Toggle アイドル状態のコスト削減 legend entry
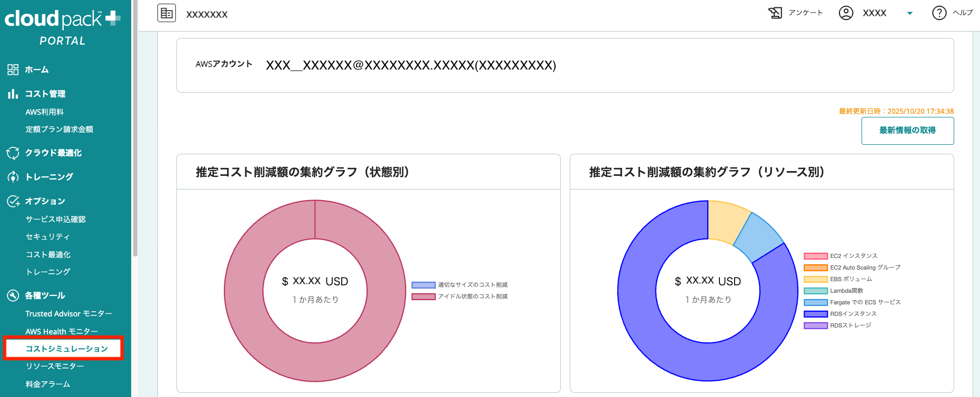 point(472,296)
